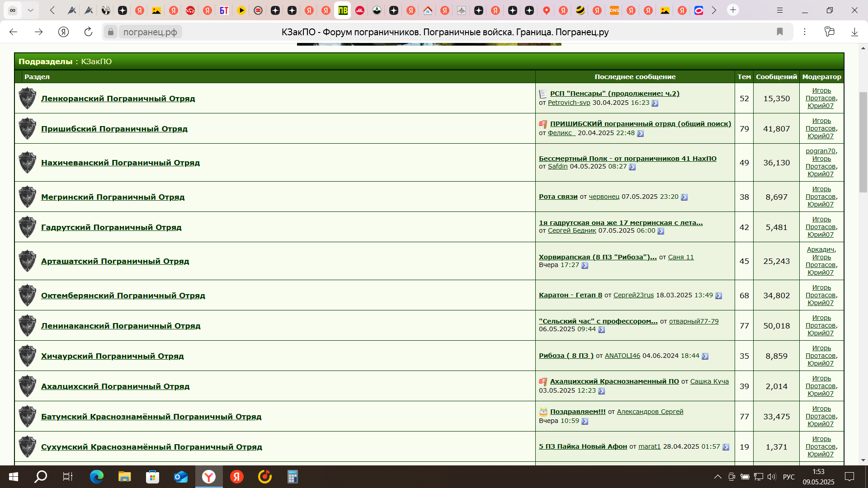Screen dimensions: 868x488
Task: Expand the tab list dropdown chevron
Action: pos(30,10)
